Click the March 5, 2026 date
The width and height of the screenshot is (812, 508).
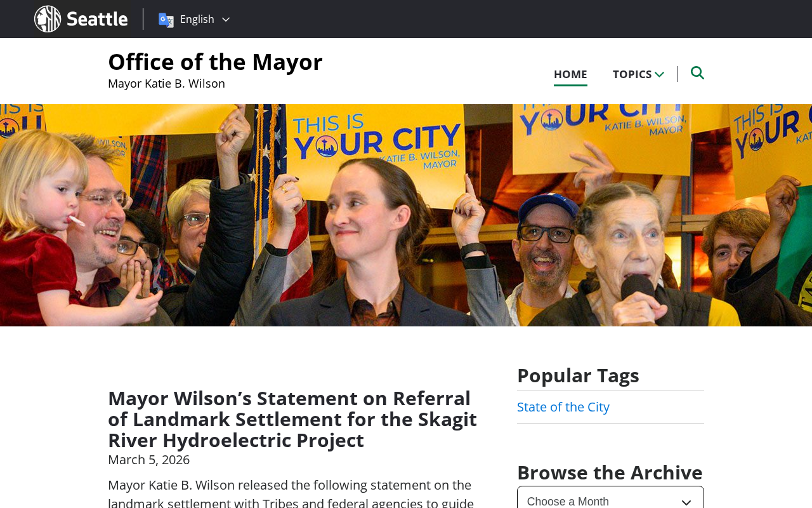(148, 460)
